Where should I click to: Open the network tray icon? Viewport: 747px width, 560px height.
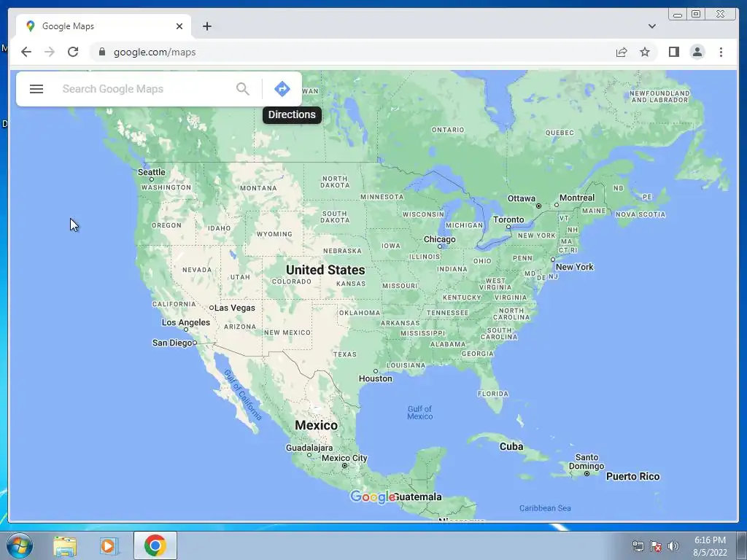click(638, 546)
